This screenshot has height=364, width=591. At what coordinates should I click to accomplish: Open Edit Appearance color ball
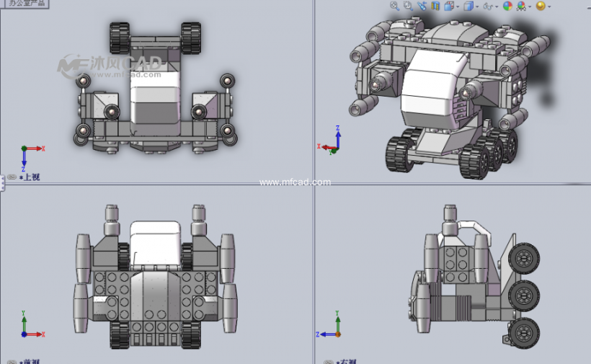pyautogui.click(x=507, y=6)
